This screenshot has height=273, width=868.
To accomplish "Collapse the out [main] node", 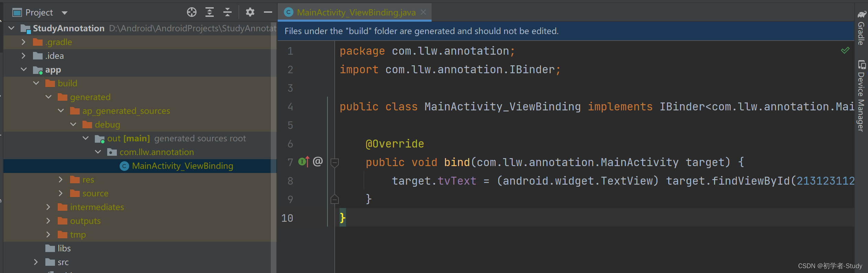I will pos(86,138).
